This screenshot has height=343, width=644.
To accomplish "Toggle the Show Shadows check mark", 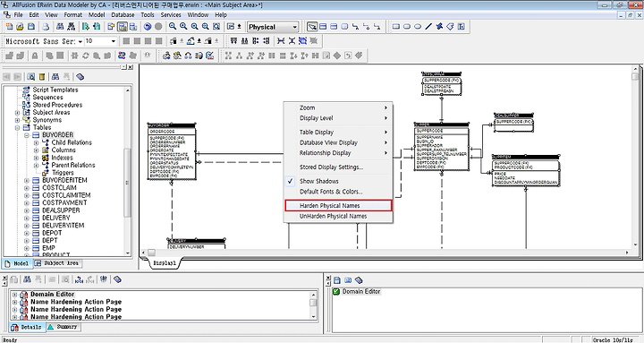I will tap(290, 181).
